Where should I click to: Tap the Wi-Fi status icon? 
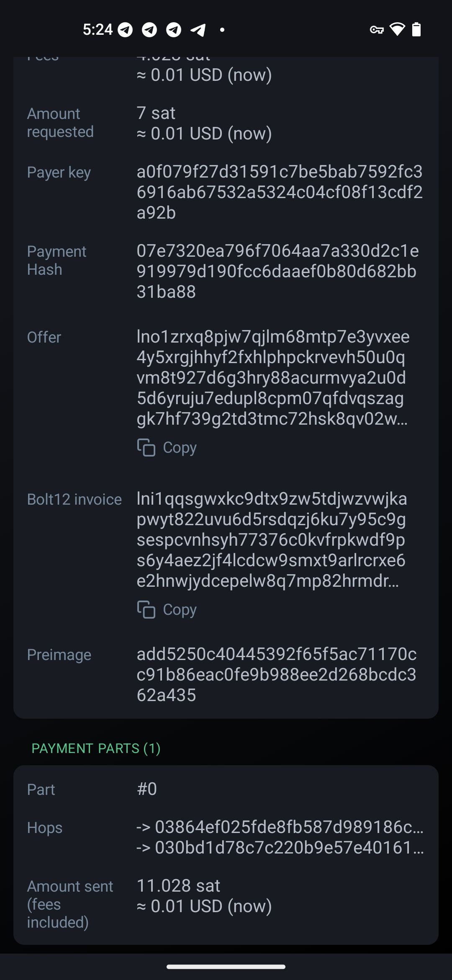click(397, 29)
